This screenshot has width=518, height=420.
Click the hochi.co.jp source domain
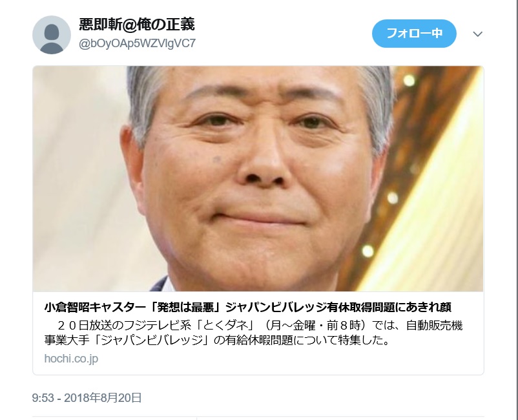pos(71,359)
